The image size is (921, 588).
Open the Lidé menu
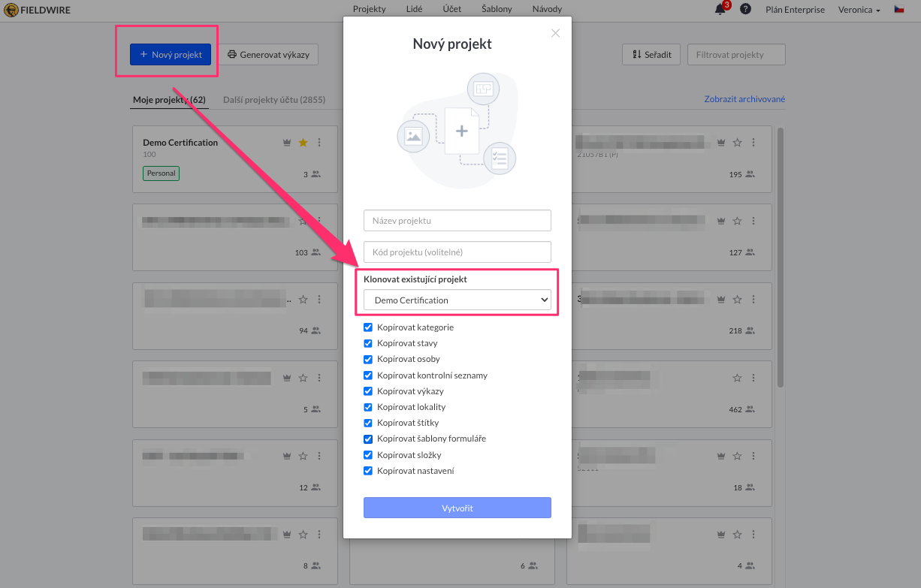[x=413, y=9]
